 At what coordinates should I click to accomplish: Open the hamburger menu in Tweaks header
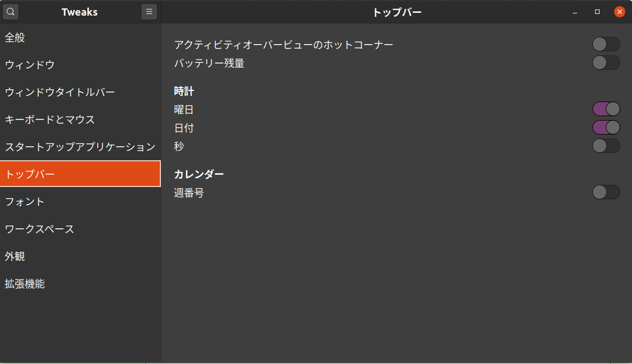click(x=149, y=12)
